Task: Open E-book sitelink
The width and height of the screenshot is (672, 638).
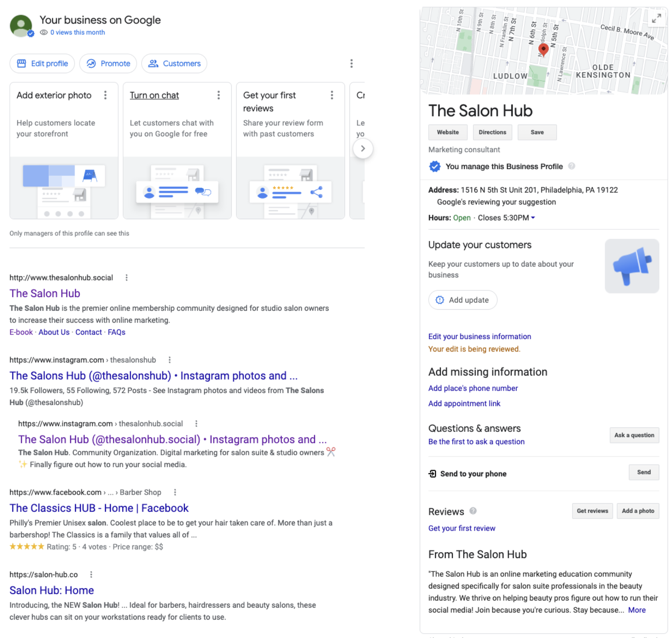Action: [x=21, y=332]
